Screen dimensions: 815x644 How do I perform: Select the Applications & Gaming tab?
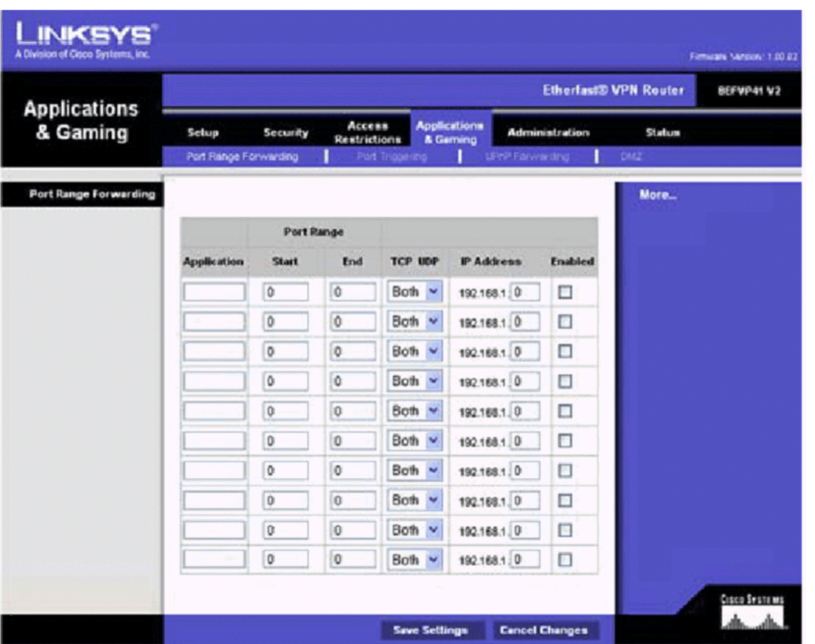[x=450, y=132]
